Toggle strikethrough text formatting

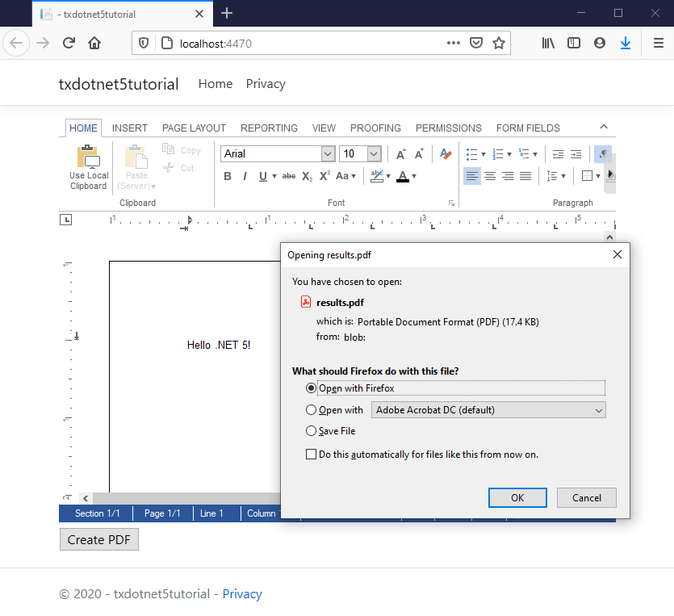288,176
